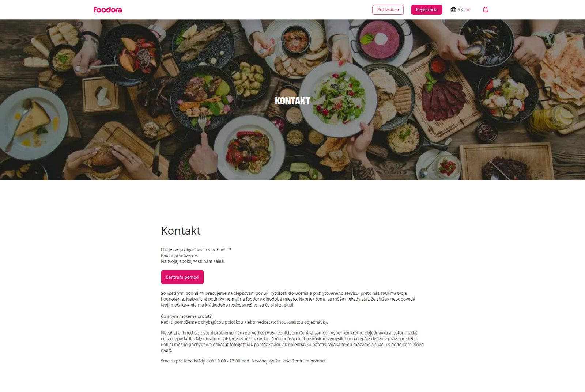The height and width of the screenshot is (392, 585).
Task: Click the line 'Čo s tým môžeme urobiť?'
Action: 186,316
